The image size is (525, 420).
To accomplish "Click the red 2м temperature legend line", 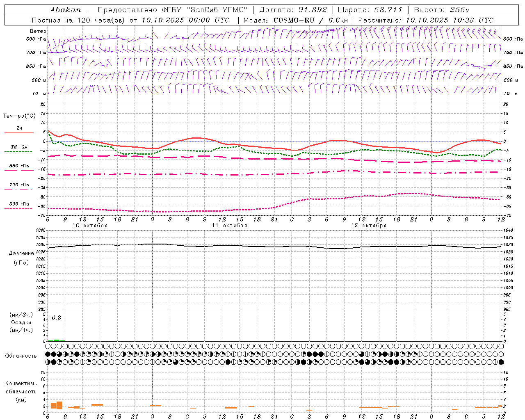I will [x=19, y=132].
